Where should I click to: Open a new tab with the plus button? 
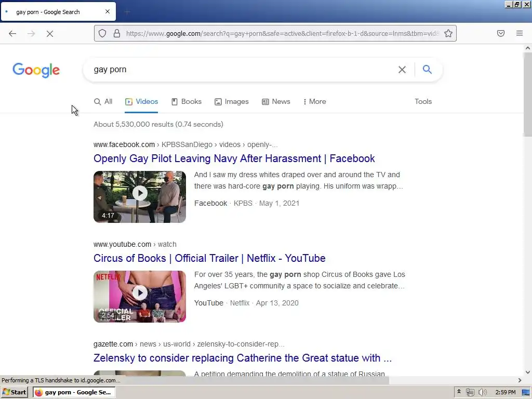(x=127, y=12)
